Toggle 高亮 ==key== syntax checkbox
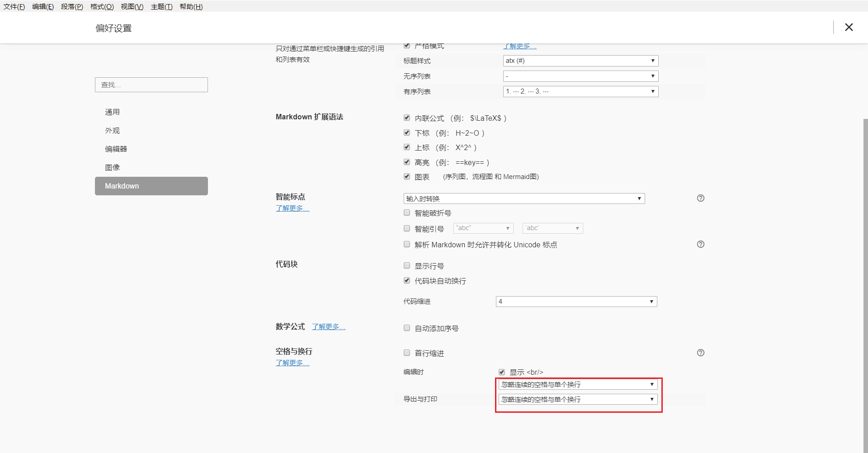The image size is (868, 453). coord(407,162)
